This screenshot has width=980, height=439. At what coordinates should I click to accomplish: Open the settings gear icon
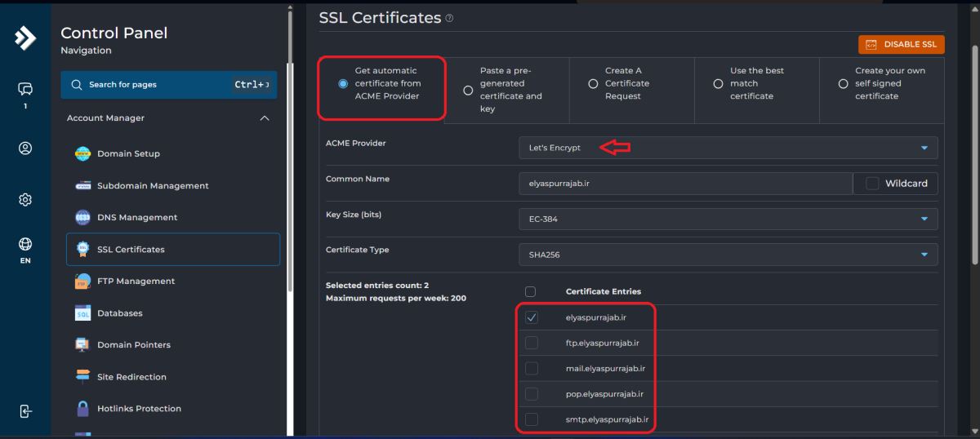[x=25, y=200]
